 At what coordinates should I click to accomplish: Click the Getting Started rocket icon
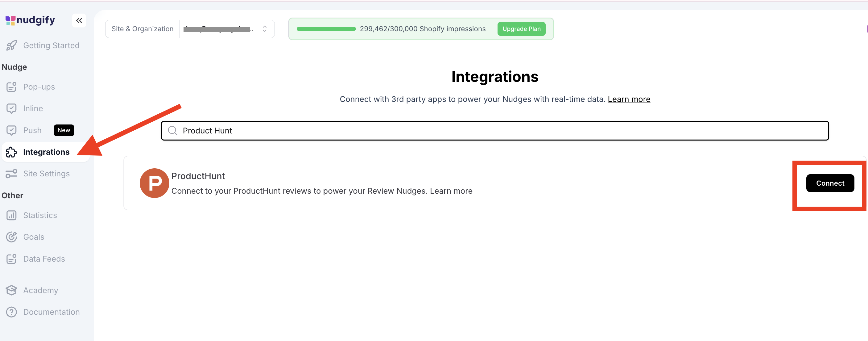11,45
